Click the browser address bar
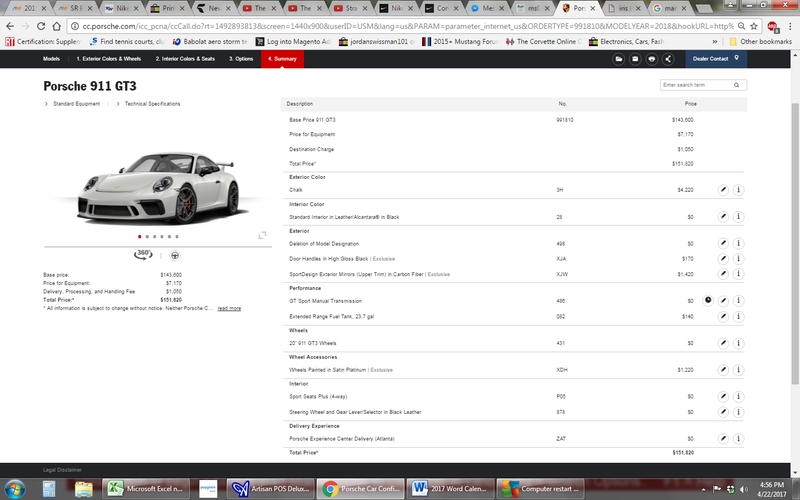The width and height of the screenshot is (800, 500). tap(407, 26)
